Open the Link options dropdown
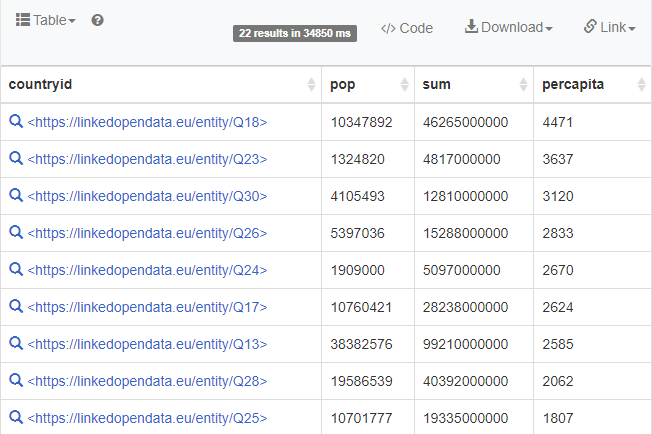 [x=609, y=27]
